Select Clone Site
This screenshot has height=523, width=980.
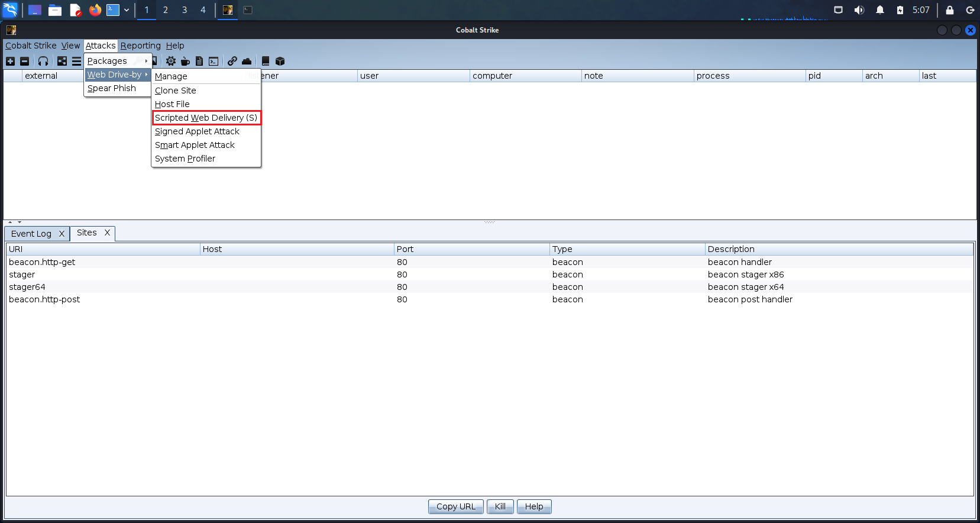pos(206,91)
